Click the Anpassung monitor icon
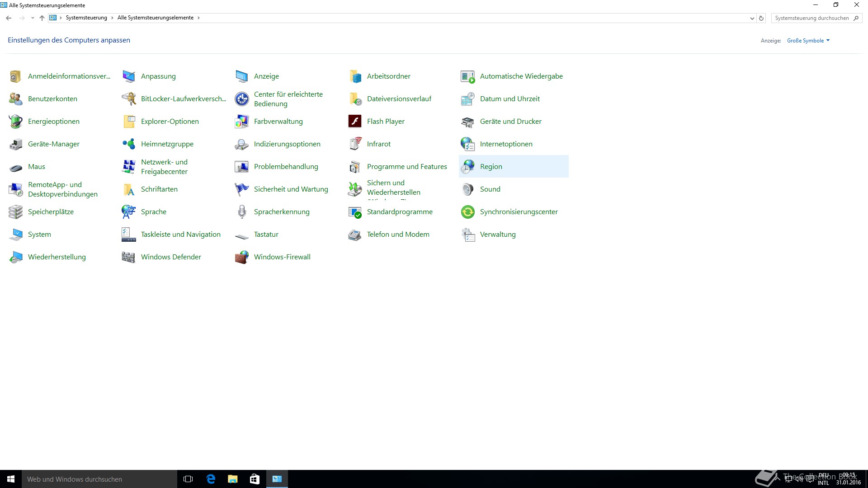Viewport: 868px width, 488px height. [128, 76]
